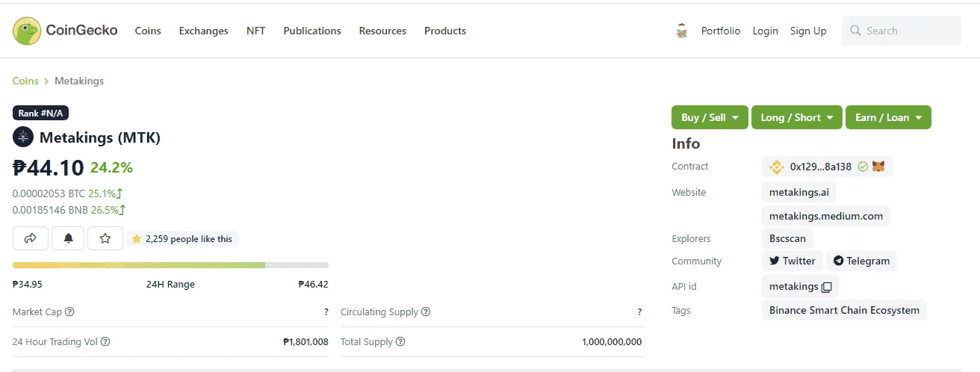Open the Coins menu
This screenshot has height=372, width=980.
click(x=148, y=31)
